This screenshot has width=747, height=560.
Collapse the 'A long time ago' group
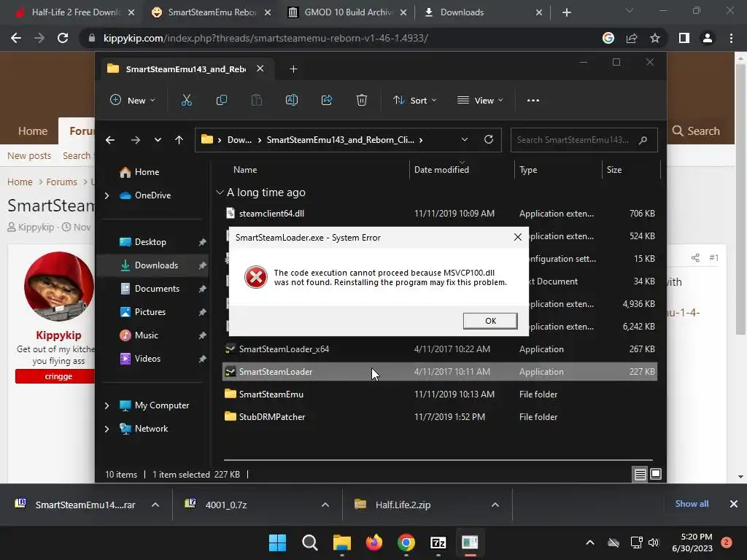coord(220,192)
